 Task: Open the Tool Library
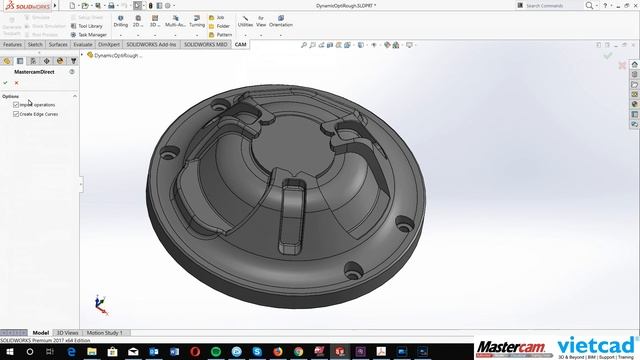click(x=87, y=26)
